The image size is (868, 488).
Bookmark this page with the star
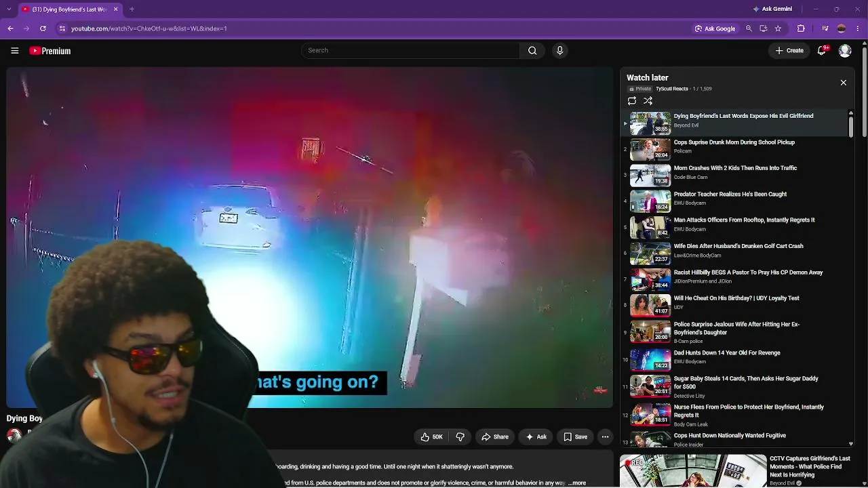coord(778,28)
